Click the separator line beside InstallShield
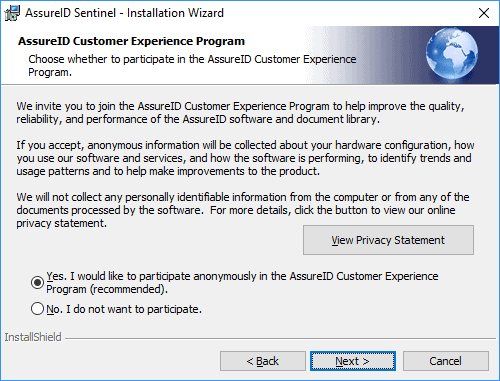 280,339
